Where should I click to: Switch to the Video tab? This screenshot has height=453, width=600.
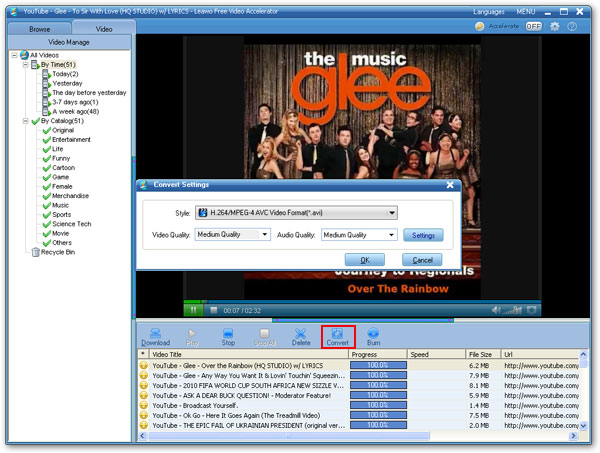[104, 29]
